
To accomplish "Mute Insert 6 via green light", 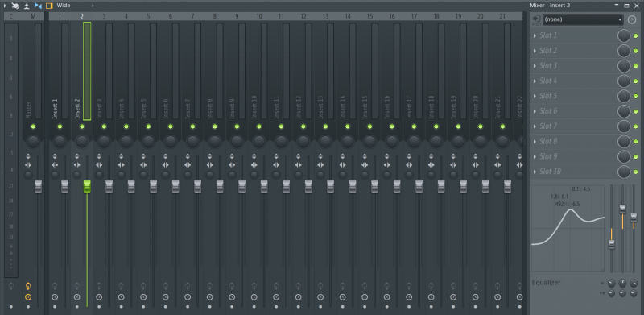I will click(171, 126).
